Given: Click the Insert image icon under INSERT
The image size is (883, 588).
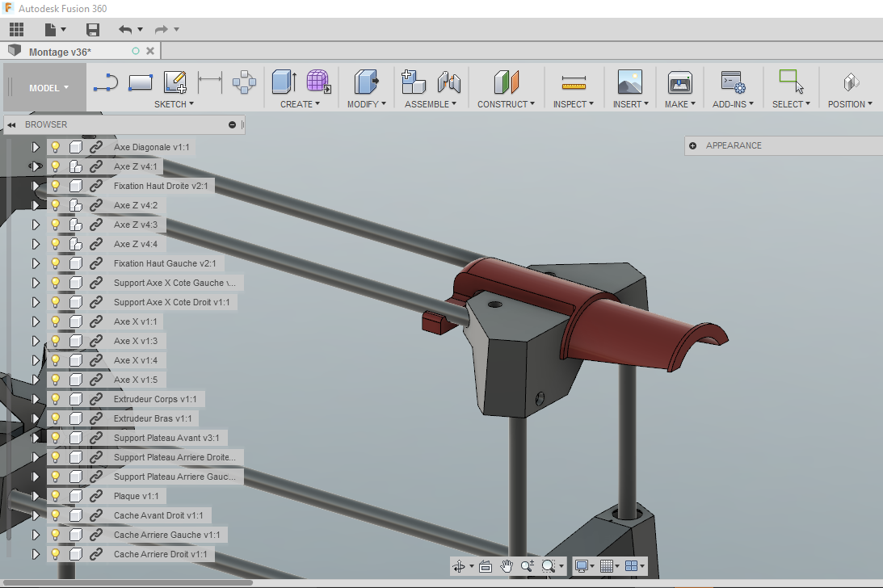Looking at the screenshot, I should pyautogui.click(x=629, y=82).
